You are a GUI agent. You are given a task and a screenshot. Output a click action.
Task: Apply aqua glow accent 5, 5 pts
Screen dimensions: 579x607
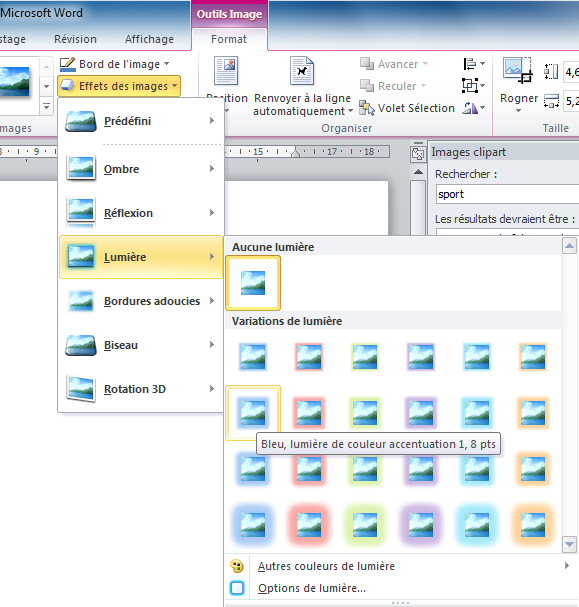point(477,357)
